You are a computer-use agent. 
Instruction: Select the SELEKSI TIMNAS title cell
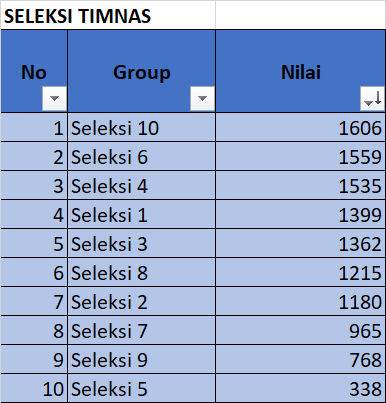coord(108,15)
